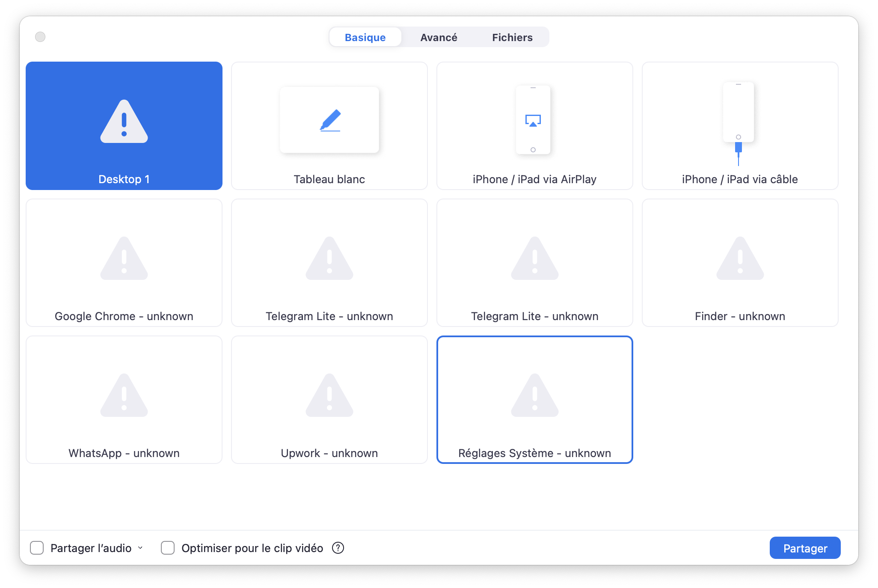Select the Réglages Système window tile
The image size is (878, 588).
534,399
